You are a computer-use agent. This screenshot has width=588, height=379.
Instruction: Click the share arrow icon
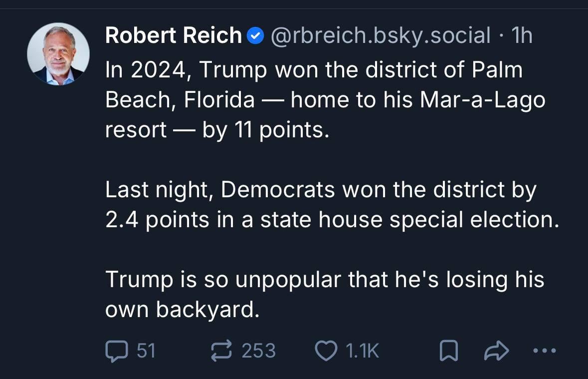[497, 352]
